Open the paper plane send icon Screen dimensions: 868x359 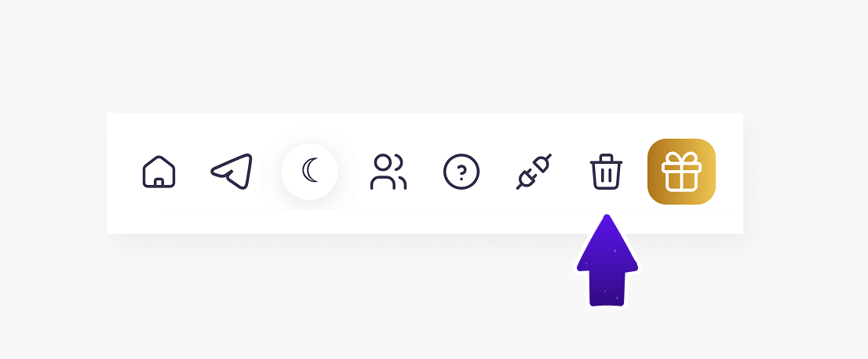coord(232,171)
